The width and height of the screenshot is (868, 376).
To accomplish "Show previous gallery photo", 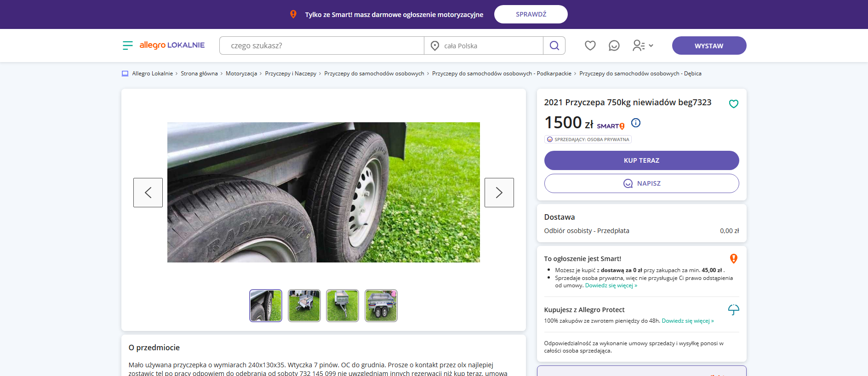I will point(148,193).
